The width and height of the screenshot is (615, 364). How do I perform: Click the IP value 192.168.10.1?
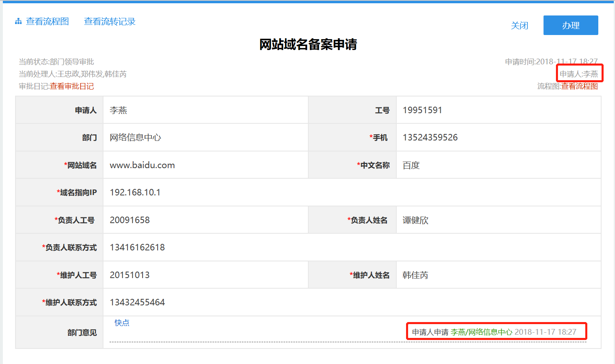[135, 193]
